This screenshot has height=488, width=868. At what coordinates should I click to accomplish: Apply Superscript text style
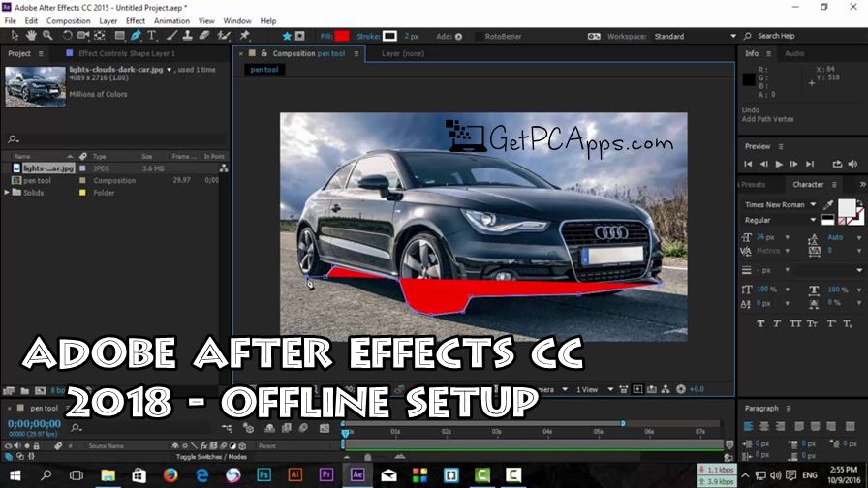[x=831, y=323]
